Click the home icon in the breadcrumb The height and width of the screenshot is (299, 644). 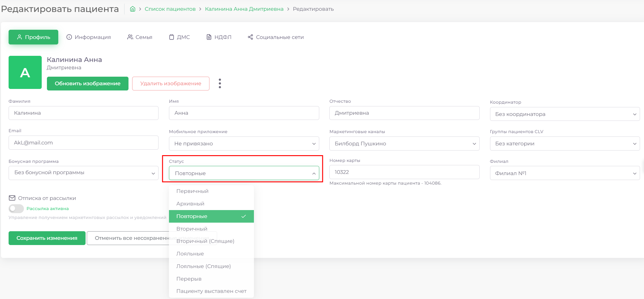point(132,9)
